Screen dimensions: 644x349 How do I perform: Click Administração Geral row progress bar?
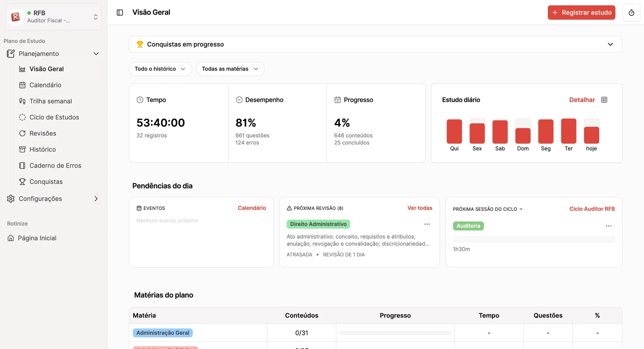click(395, 333)
